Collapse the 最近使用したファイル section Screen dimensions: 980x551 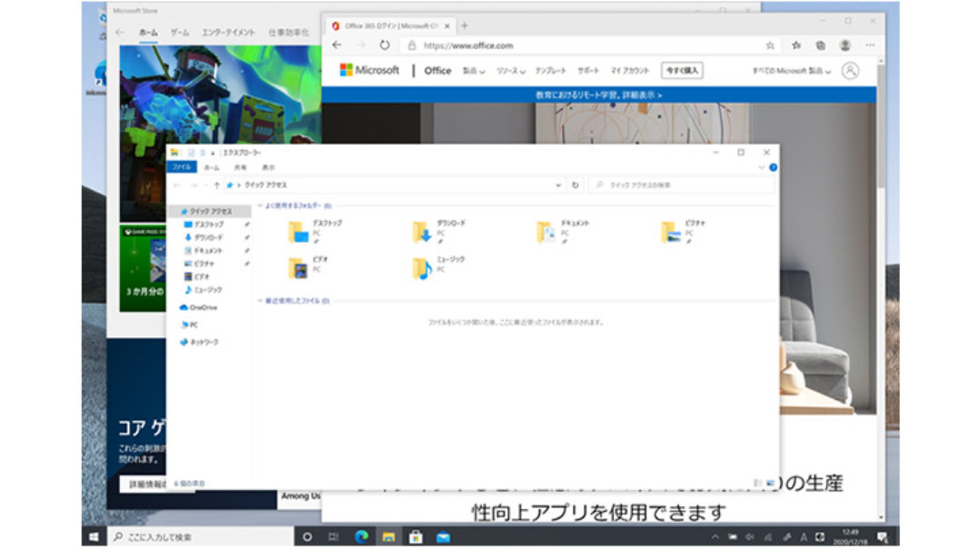[260, 301]
